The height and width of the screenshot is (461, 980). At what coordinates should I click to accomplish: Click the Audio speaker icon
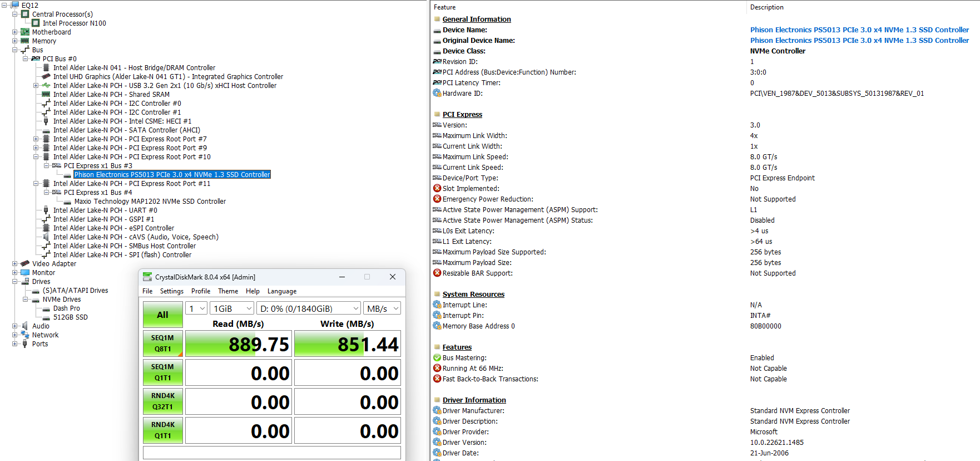(x=25, y=326)
